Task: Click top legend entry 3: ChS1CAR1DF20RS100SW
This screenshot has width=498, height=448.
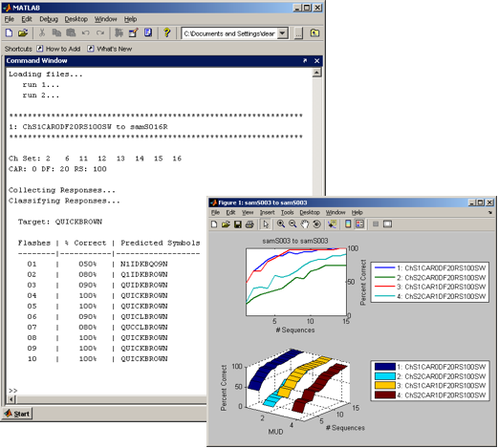Action: point(430,287)
